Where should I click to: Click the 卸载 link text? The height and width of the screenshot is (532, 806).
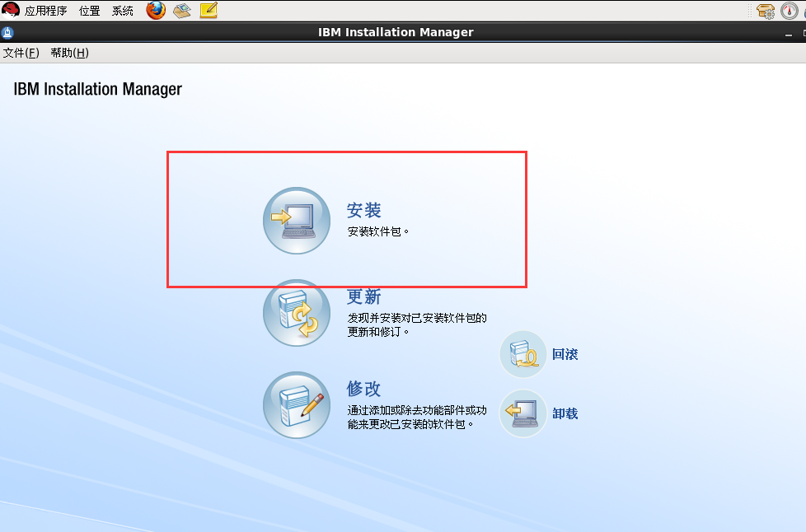coord(565,413)
